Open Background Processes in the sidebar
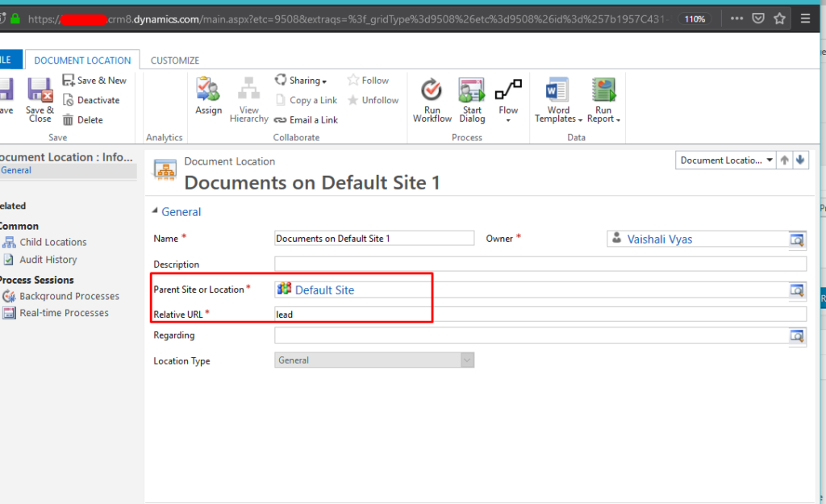The height and width of the screenshot is (504, 826). [x=69, y=296]
